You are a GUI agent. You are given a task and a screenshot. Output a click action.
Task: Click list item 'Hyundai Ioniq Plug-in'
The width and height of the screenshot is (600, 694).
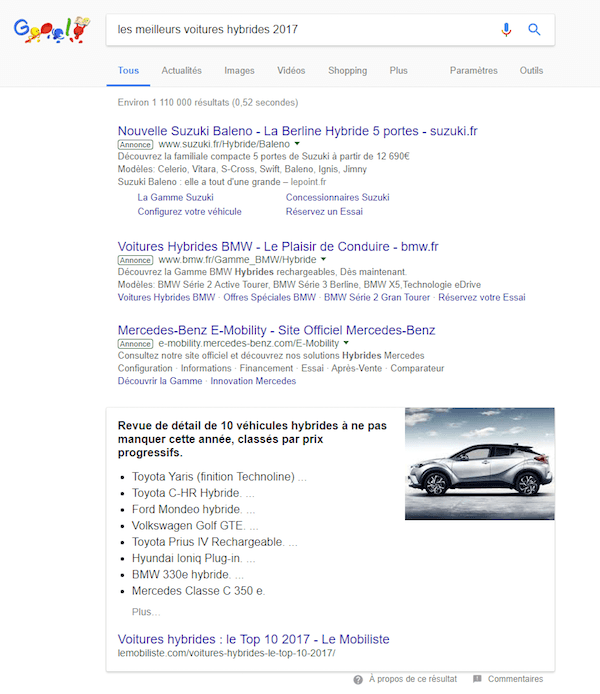[x=187, y=559]
